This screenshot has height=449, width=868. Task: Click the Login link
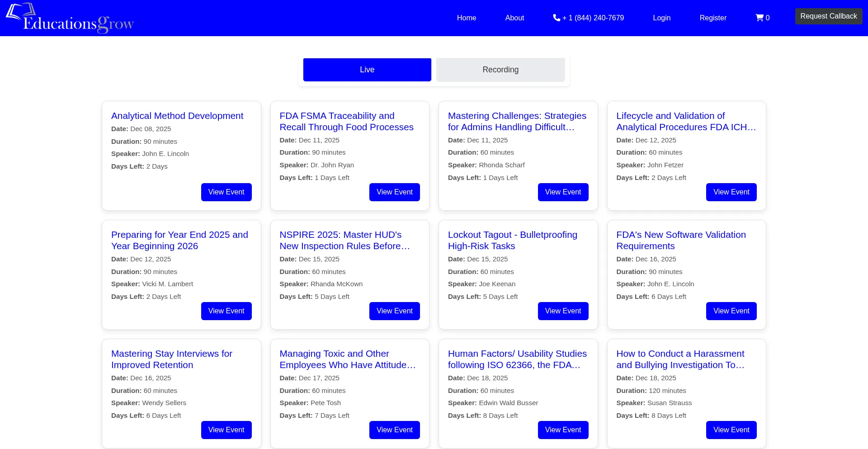(661, 18)
